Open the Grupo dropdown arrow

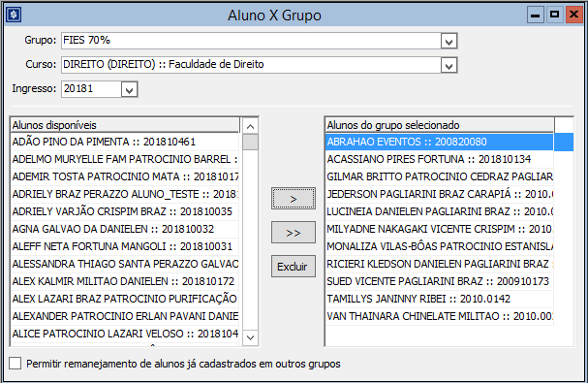pos(449,41)
